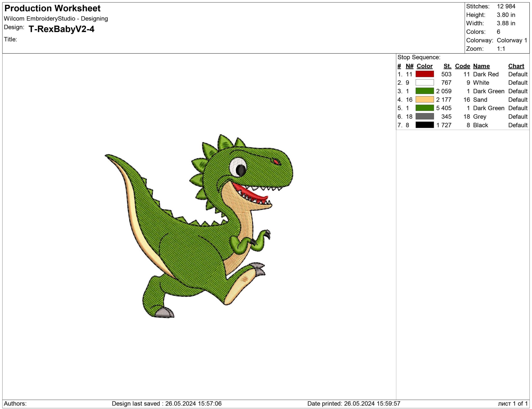Click stitch count '767' for White
532x409 pixels.
click(x=446, y=83)
